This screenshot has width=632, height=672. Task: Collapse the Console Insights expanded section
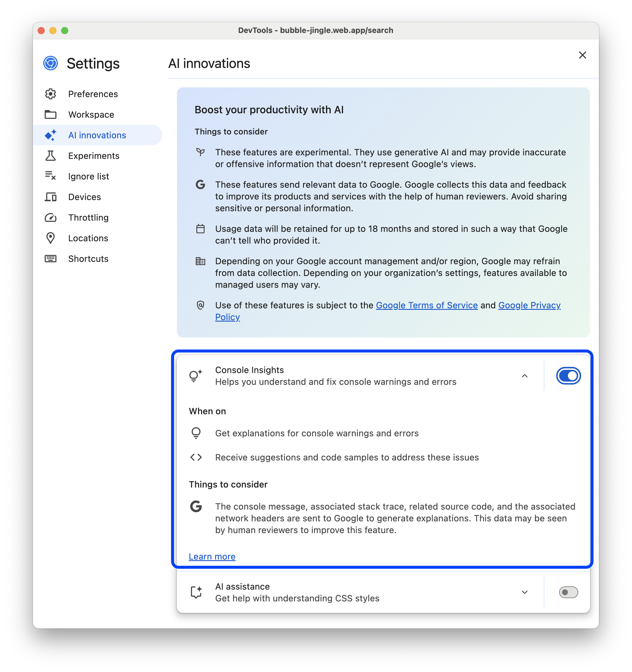coord(524,376)
